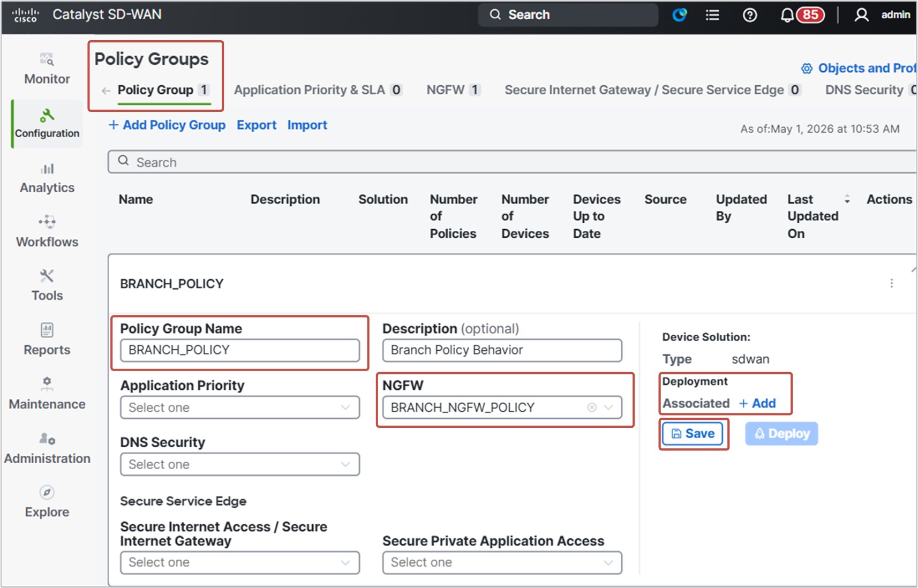Open the blue AI assistant icon in header
The width and height of the screenshot is (918, 588).
pos(680,15)
